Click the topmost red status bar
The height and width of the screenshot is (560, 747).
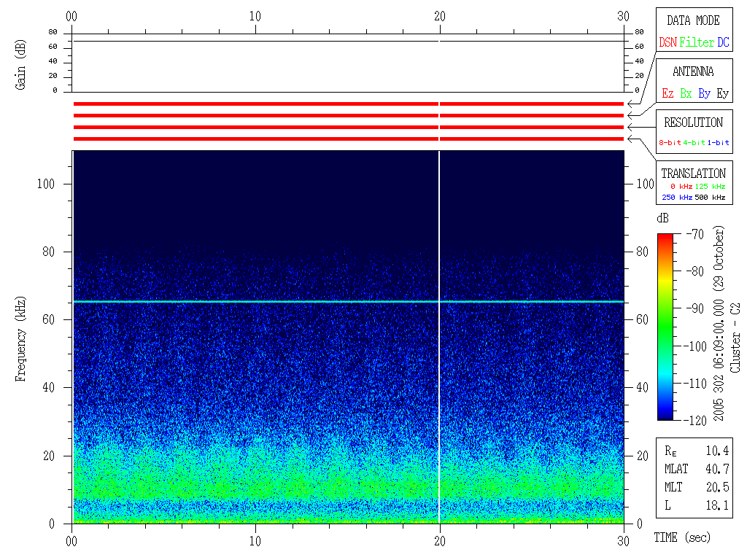(255, 104)
